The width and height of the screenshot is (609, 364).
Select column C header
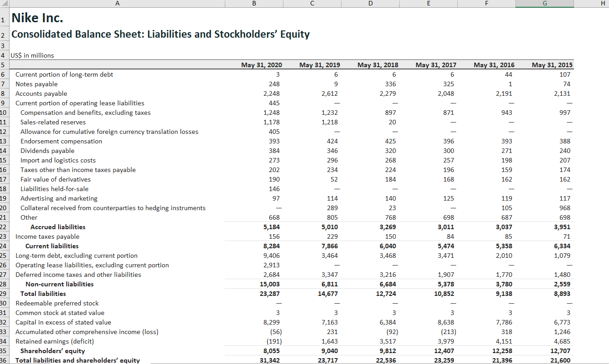tap(312, 4)
